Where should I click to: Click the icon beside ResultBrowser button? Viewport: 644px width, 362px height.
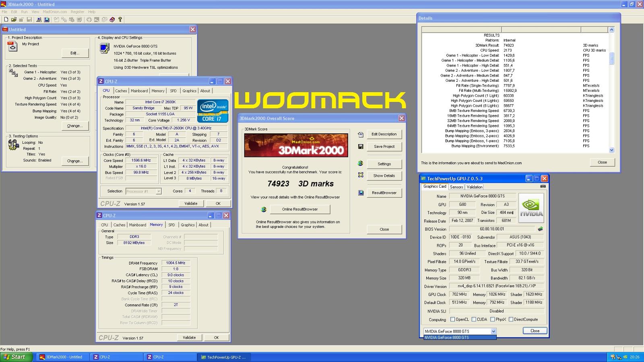pos(361,193)
